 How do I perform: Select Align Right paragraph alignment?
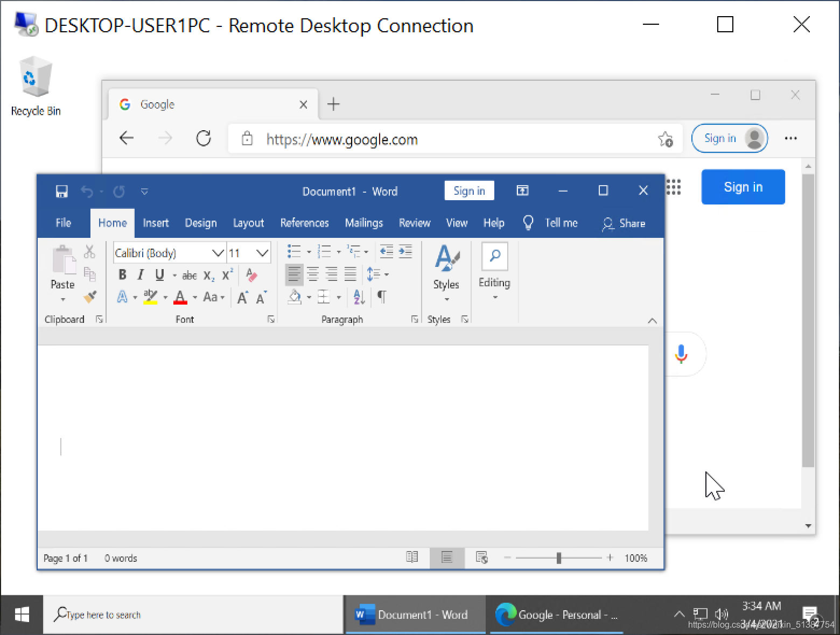pyautogui.click(x=332, y=274)
